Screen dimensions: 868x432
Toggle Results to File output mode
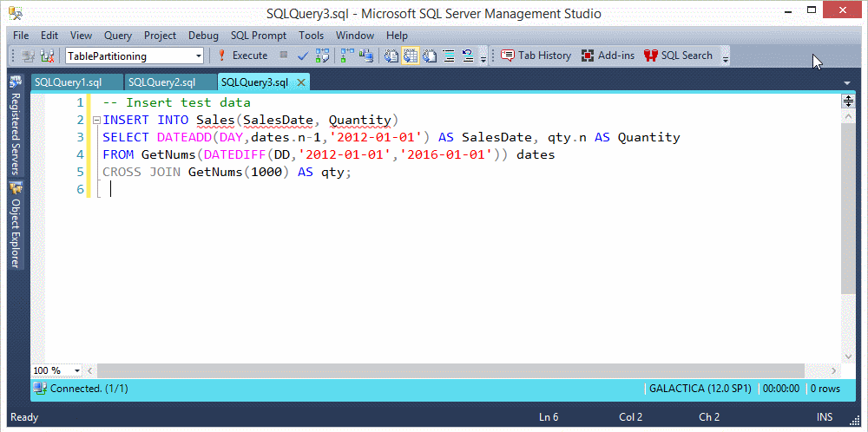pos(430,56)
